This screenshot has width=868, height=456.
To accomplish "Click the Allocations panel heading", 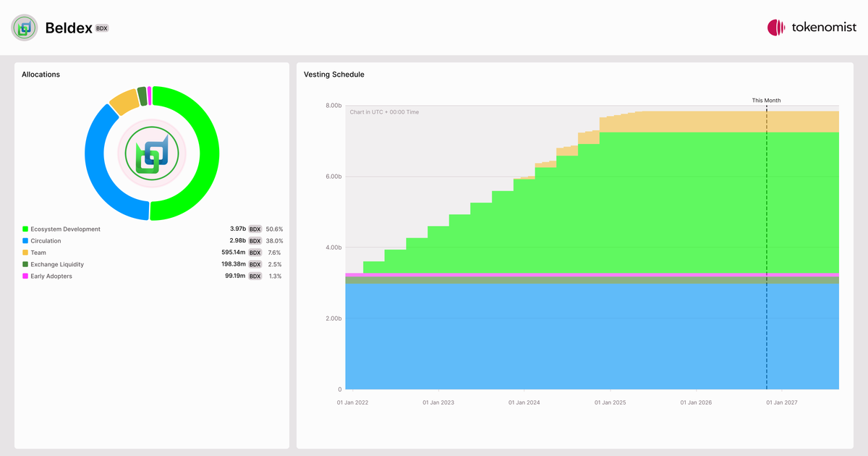I will click(x=41, y=75).
